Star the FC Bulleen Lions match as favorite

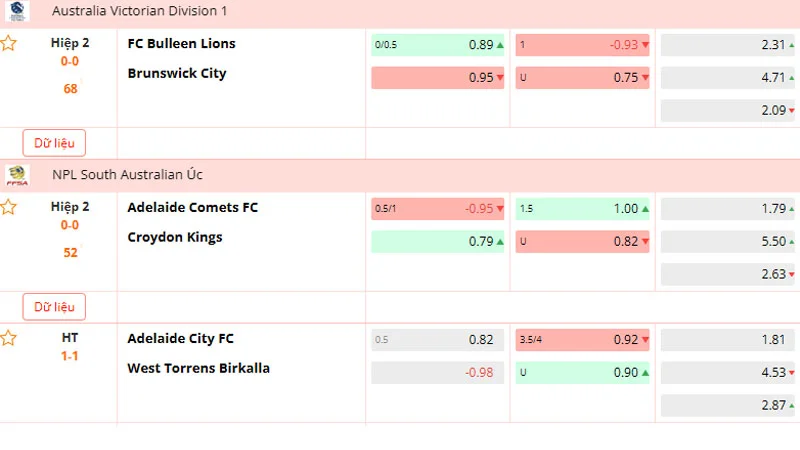click(x=8, y=44)
